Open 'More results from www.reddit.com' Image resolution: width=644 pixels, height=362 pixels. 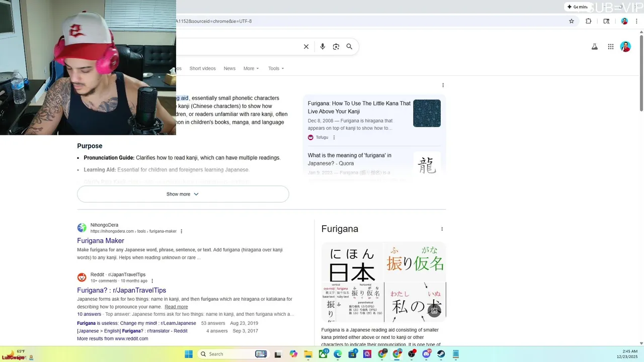[x=113, y=339]
